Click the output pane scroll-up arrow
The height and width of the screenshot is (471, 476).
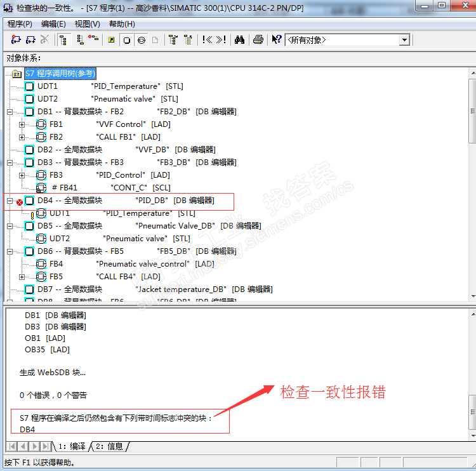473,314
